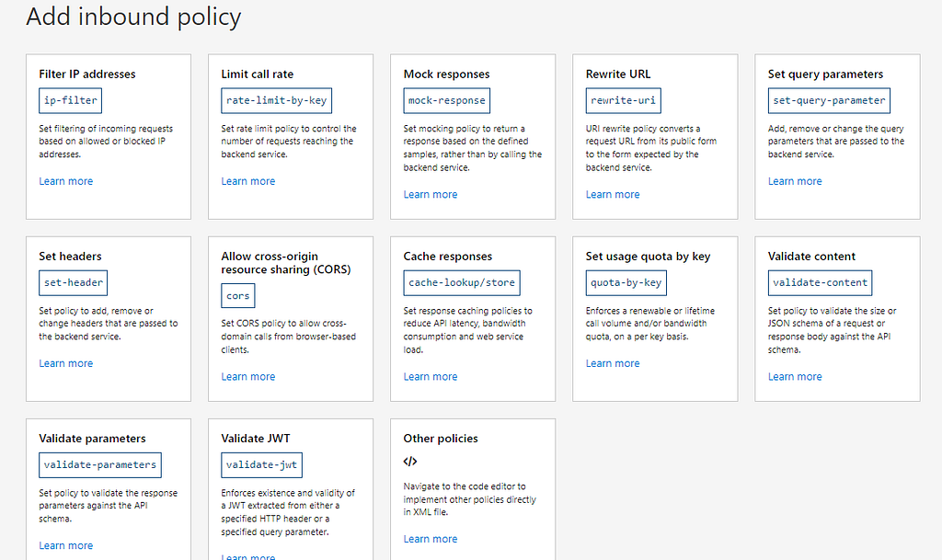The height and width of the screenshot is (560, 942).
Task: Click the Filter IP addresses card title
Action: coord(87,74)
